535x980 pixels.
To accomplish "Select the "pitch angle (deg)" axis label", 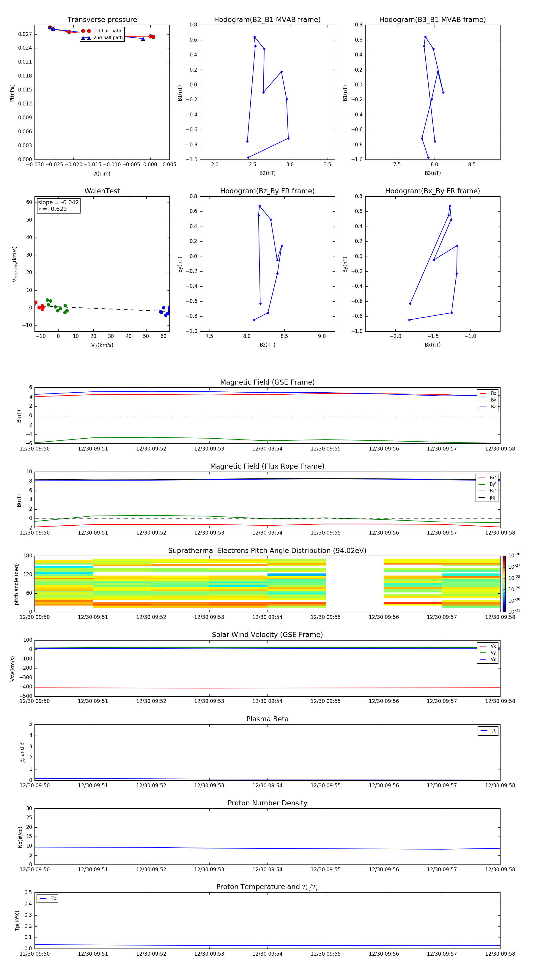I will 16,584.
